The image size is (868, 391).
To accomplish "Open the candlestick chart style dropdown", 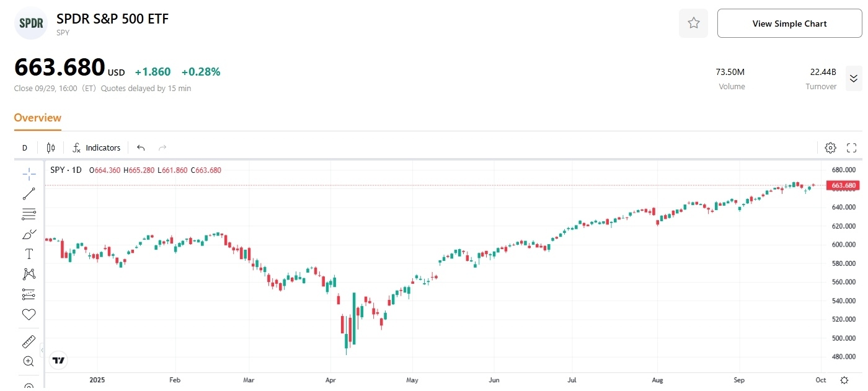I will tap(51, 147).
